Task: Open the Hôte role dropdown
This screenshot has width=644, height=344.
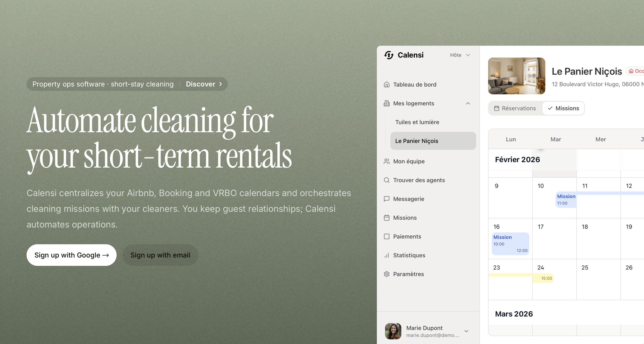Action: pos(460,55)
